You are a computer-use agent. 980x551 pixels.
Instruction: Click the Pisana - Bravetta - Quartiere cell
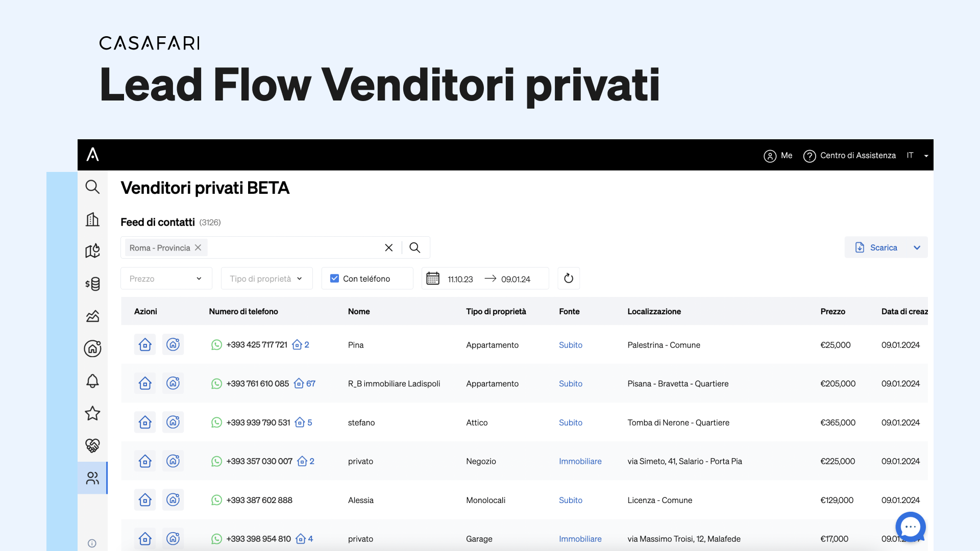click(x=678, y=384)
